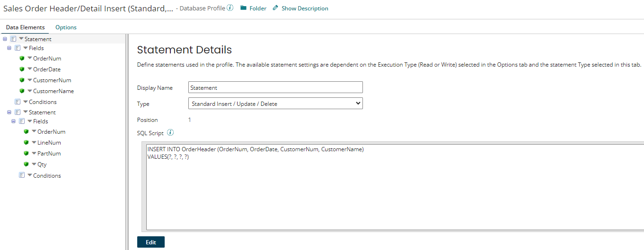Click the Folder icon in the header
Viewport: 644px width, 250px height.
point(243,8)
